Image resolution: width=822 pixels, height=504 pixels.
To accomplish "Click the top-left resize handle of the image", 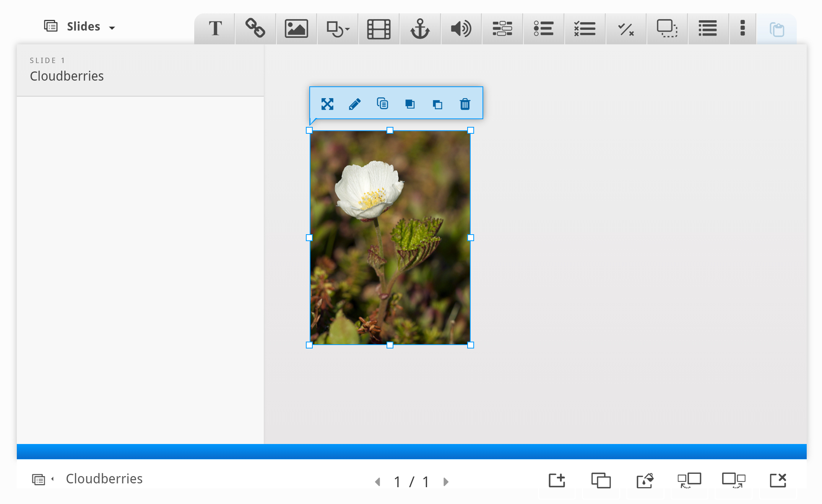I will pyautogui.click(x=309, y=130).
